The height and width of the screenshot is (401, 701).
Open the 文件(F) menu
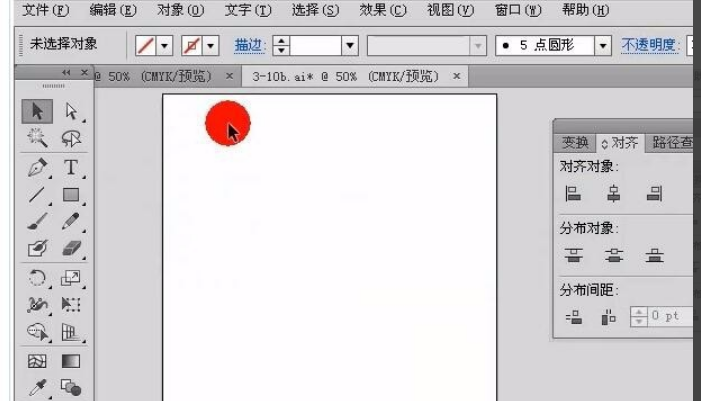(x=46, y=10)
